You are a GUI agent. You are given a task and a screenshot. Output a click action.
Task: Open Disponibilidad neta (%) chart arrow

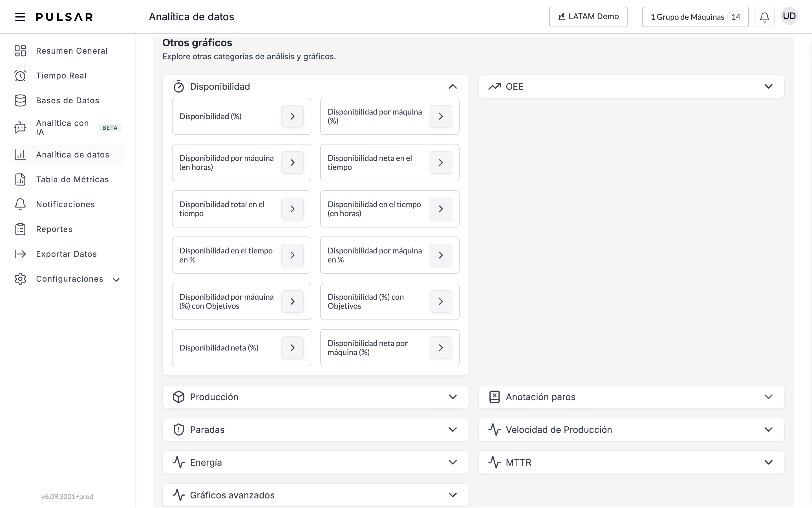[x=293, y=348]
